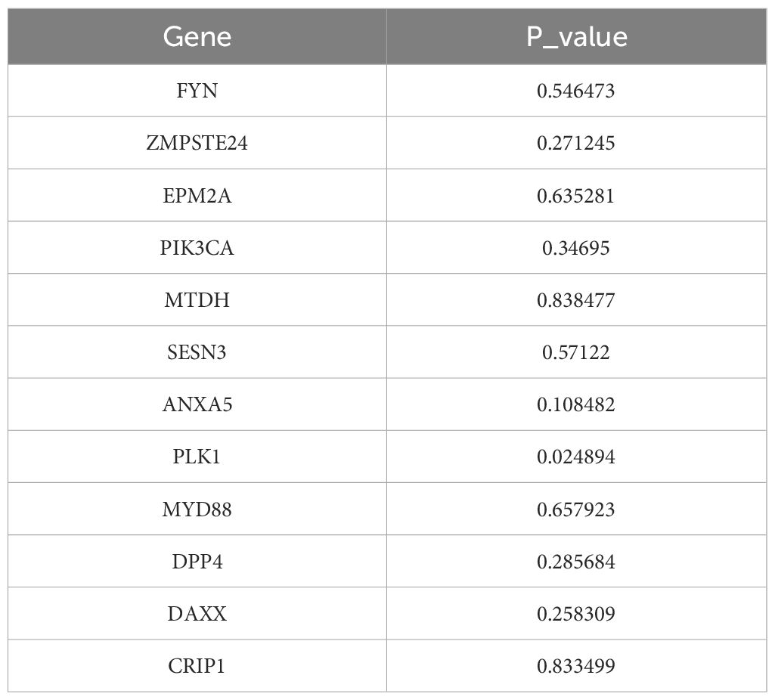Image resolution: width=775 pixels, height=700 pixels.
Task: Click the DAXX gene cell
Action: point(197,614)
